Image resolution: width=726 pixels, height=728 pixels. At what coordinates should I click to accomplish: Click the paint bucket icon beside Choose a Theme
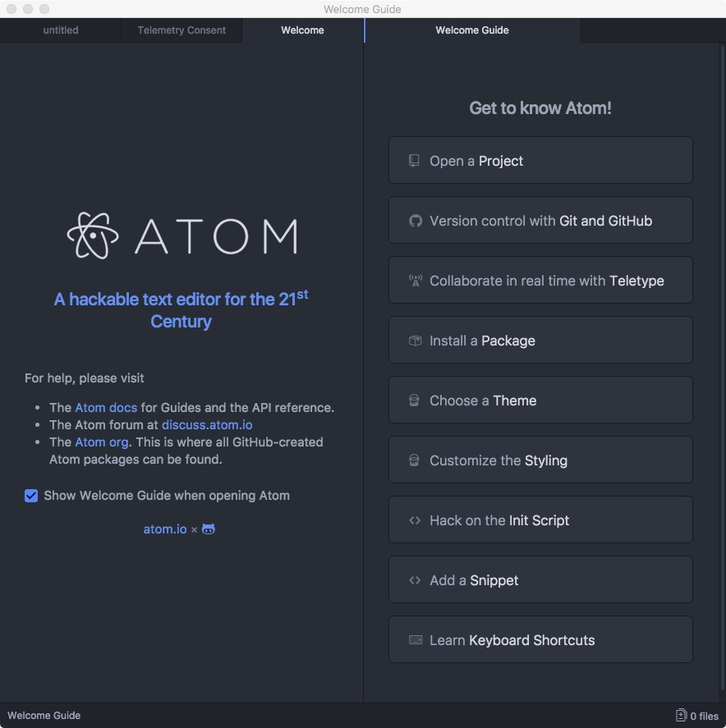414,401
